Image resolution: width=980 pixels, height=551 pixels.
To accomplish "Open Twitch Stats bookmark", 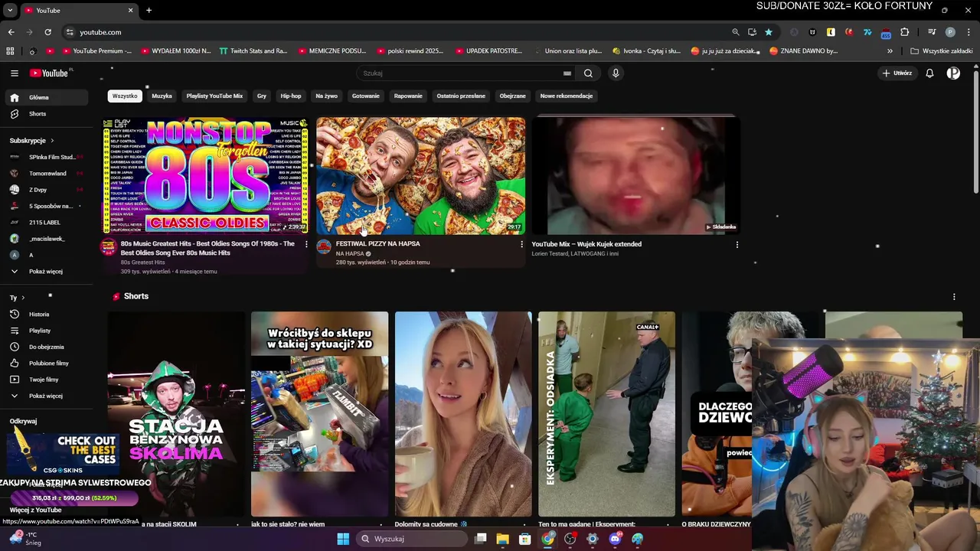I will 253,51.
